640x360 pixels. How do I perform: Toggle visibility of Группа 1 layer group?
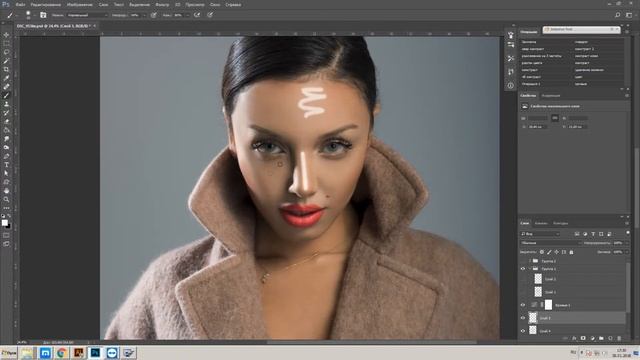point(523,269)
